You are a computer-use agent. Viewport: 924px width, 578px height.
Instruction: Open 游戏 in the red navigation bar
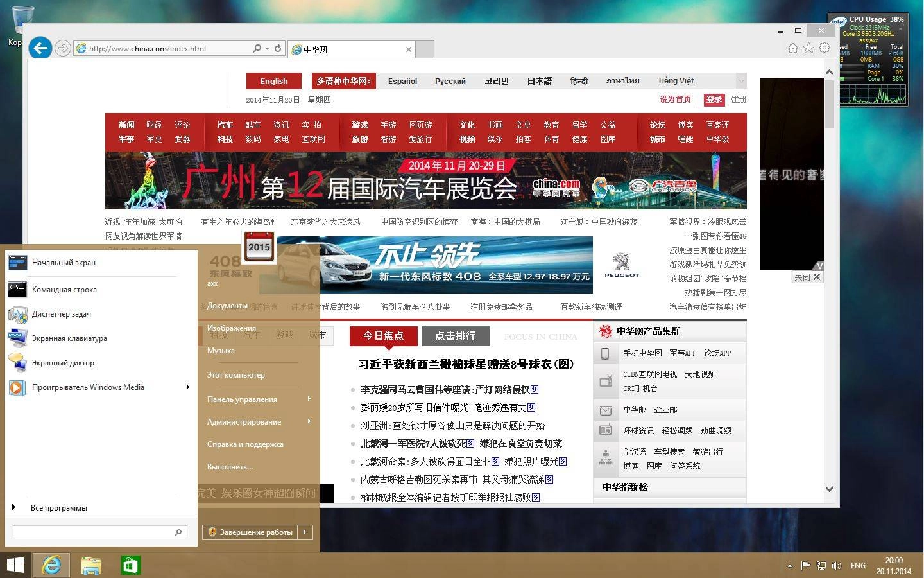[x=360, y=125]
